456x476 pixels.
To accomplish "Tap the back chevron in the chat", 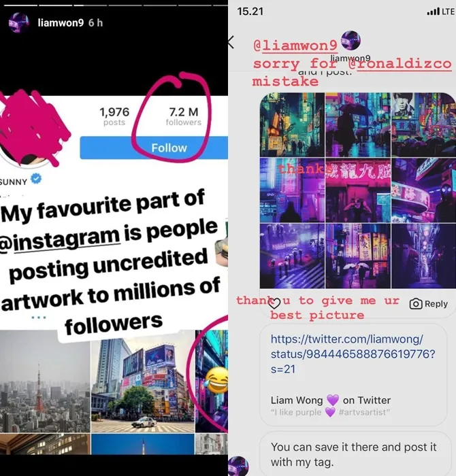I will pos(231,42).
